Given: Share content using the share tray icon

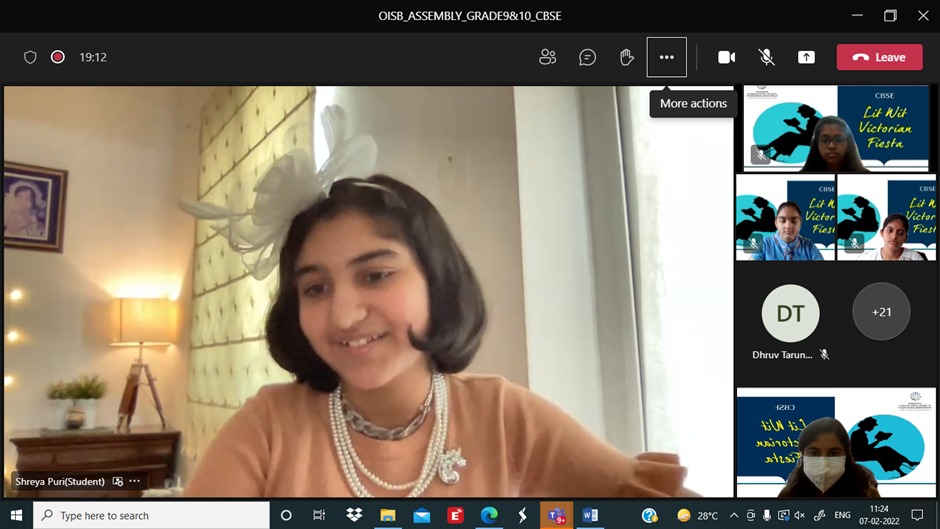Looking at the screenshot, I should click(806, 57).
